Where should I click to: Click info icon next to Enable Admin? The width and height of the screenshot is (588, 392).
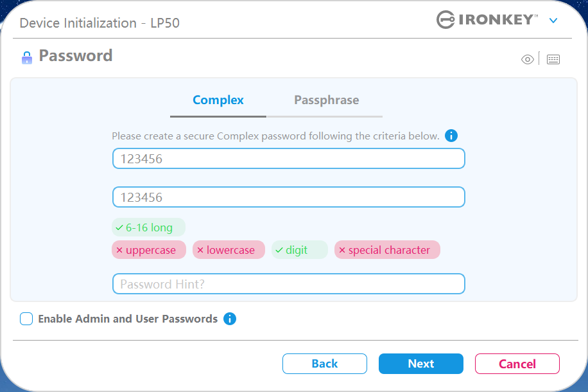point(230,319)
